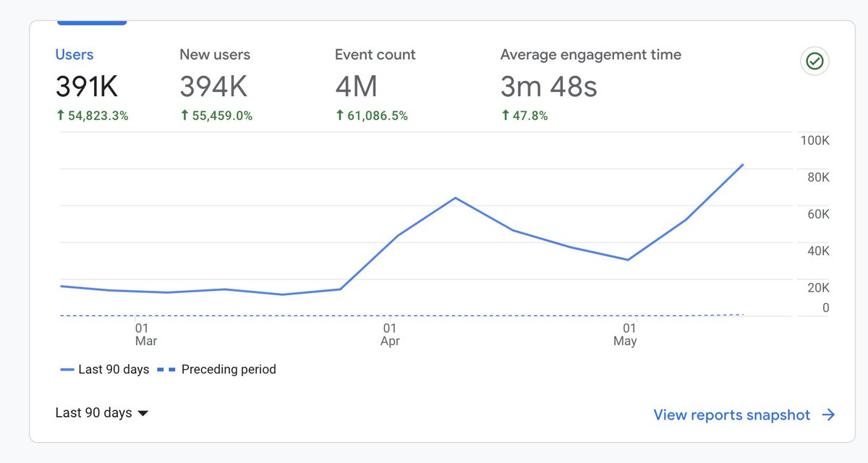This screenshot has height=463, width=868.
Task: Click the 20K y-axis label
Action: tap(818, 288)
